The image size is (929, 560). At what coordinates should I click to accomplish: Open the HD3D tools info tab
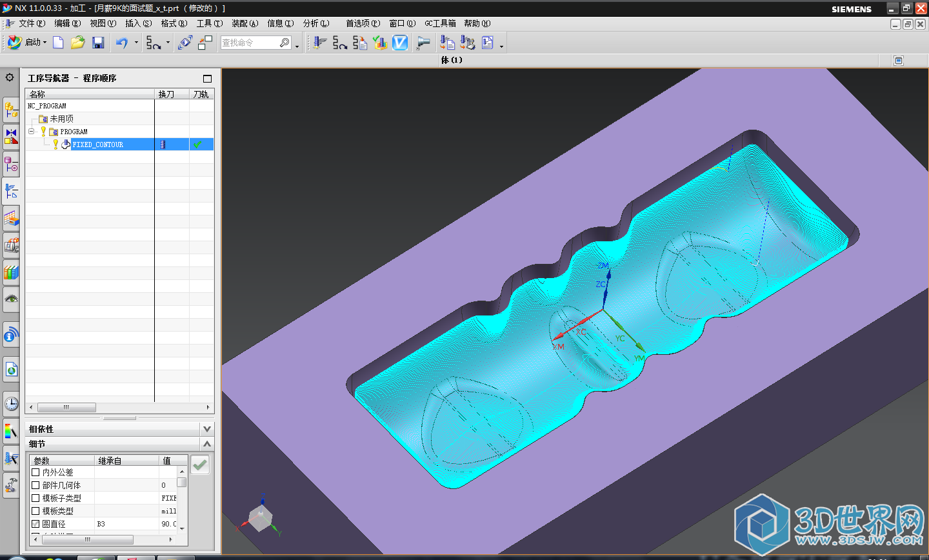tap(11, 335)
